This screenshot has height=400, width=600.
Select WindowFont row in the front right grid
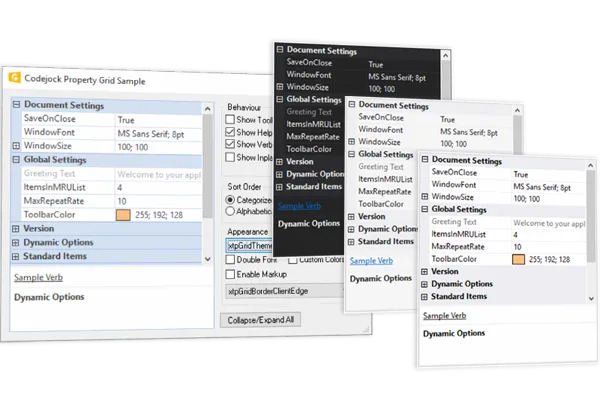coord(509,186)
